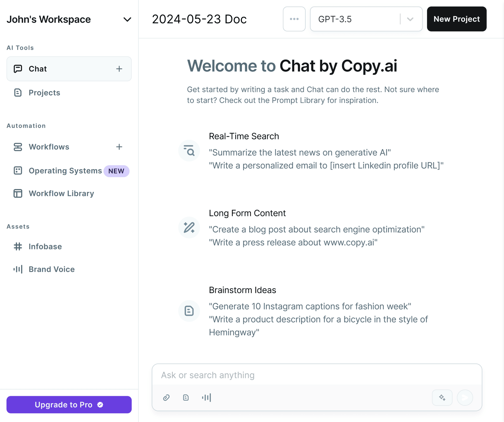The width and height of the screenshot is (504, 422).
Task: Click the Projects menu item
Action: pos(44,93)
